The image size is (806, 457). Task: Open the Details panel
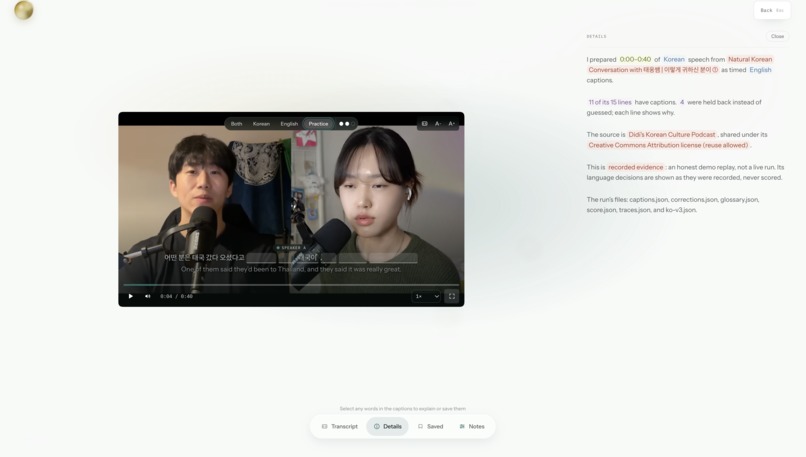pos(388,426)
